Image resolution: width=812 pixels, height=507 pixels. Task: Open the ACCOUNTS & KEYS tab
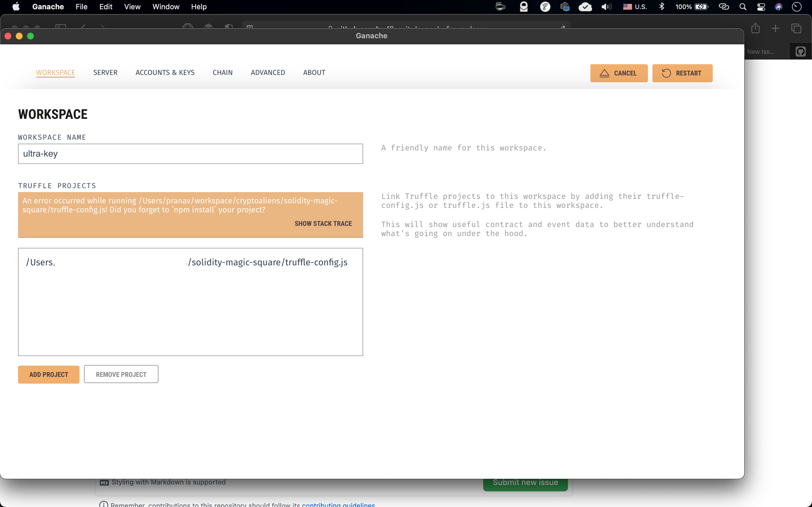[165, 72]
